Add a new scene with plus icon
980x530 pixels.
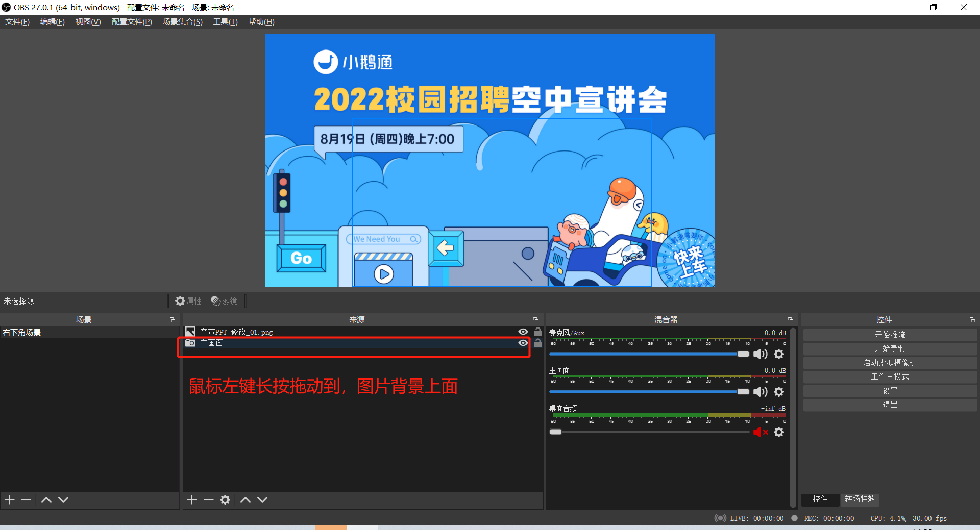tap(10, 500)
